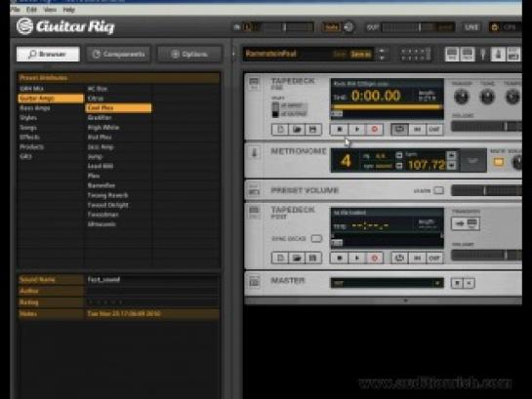
Task: Click the Transp knob in Tapedeck Pre
Action: [461, 97]
